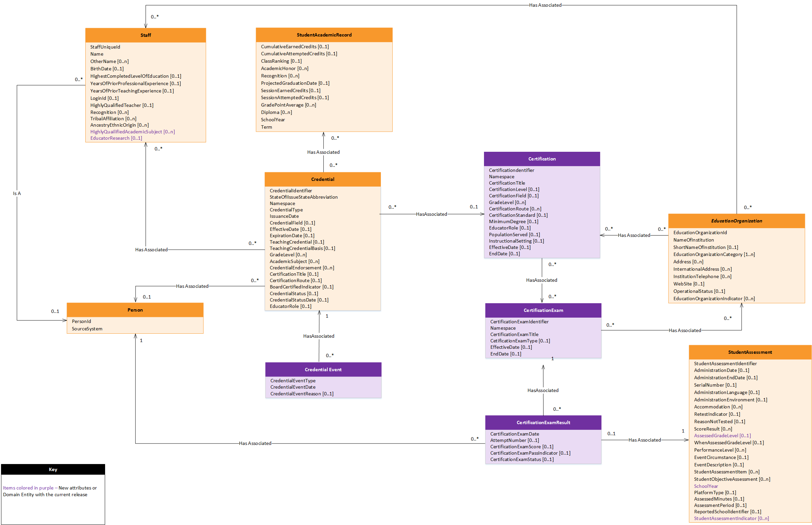Select the Staff entity header
The width and height of the screenshot is (812, 525).
coord(146,35)
